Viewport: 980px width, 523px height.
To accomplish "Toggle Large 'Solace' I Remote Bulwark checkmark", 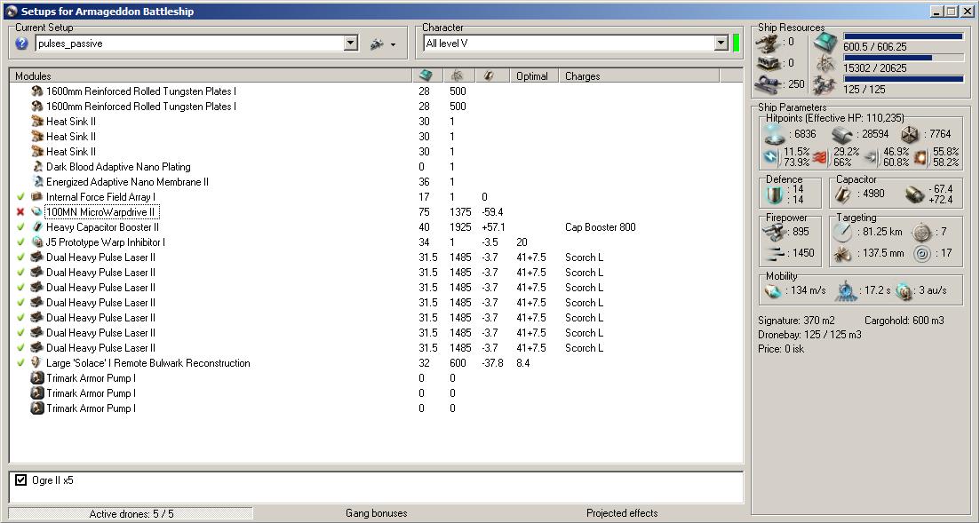I will (x=20, y=362).
